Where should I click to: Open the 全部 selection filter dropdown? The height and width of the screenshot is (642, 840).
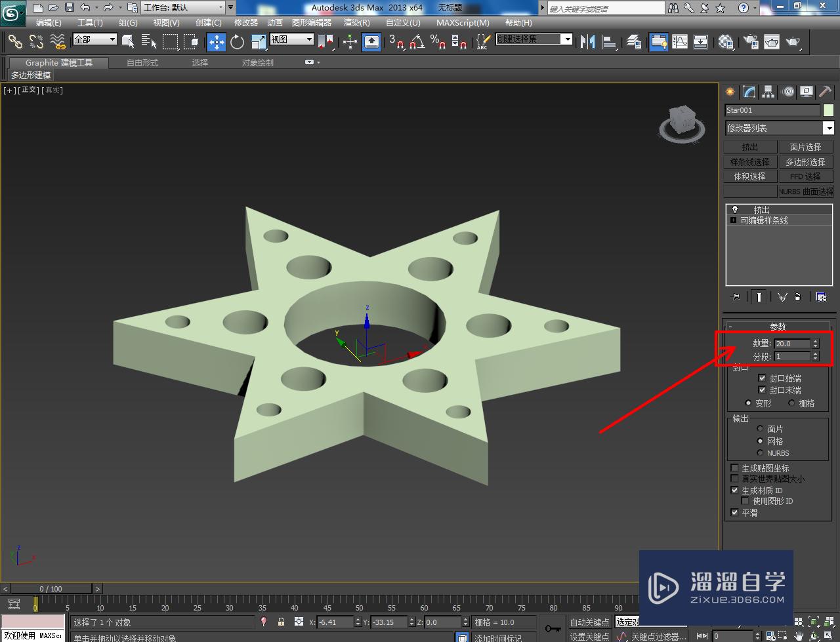pyautogui.click(x=94, y=39)
